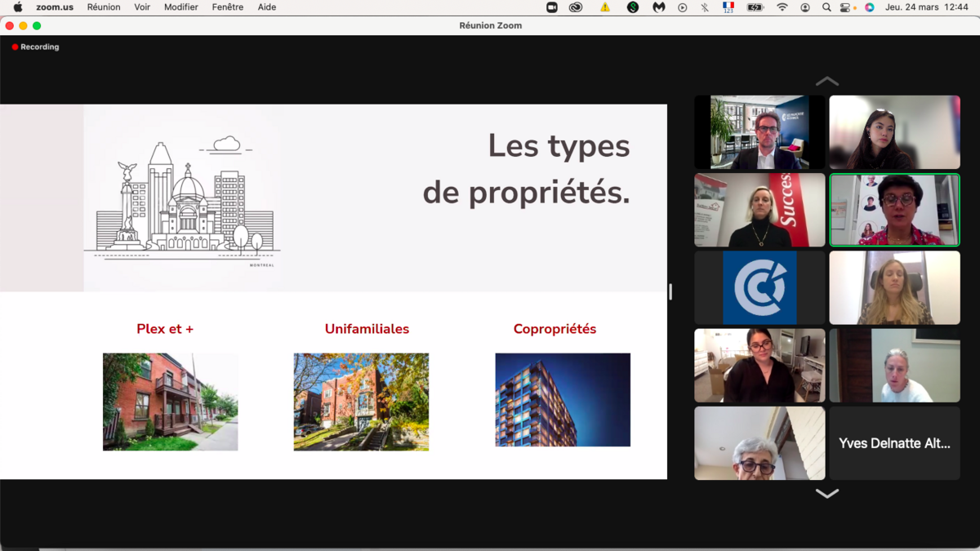Image resolution: width=980 pixels, height=551 pixels.
Task: Click the Zoom camera menu bar icon
Action: pos(552,7)
